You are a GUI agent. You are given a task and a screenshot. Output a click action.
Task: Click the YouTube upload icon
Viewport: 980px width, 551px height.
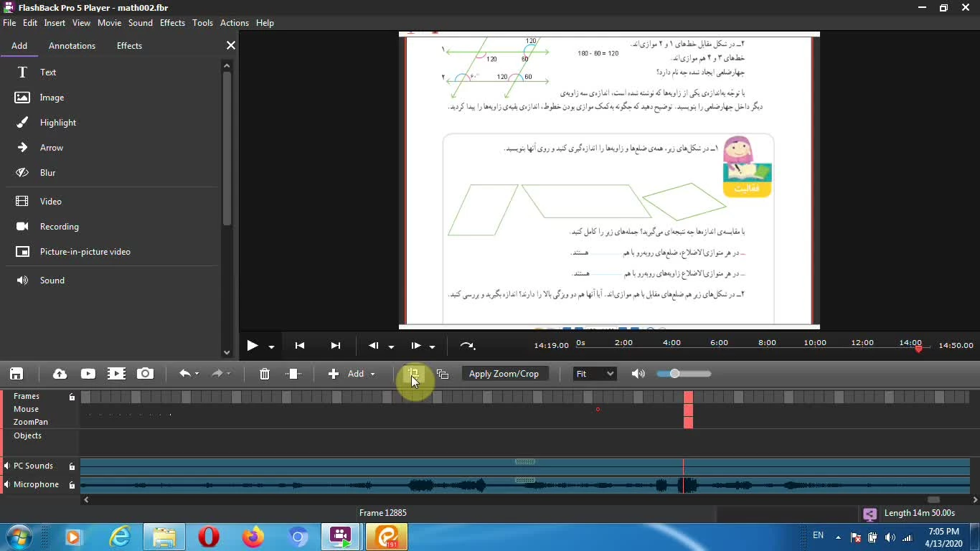click(88, 374)
